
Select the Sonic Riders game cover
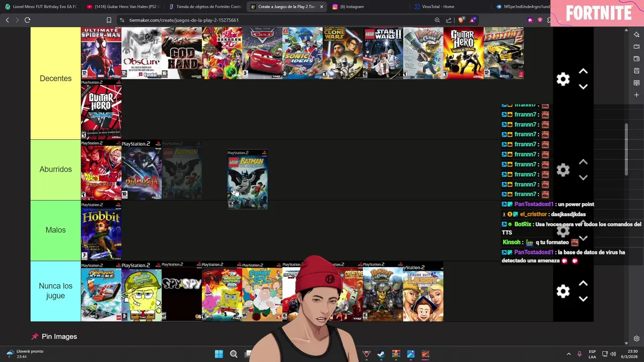tap(302, 53)
